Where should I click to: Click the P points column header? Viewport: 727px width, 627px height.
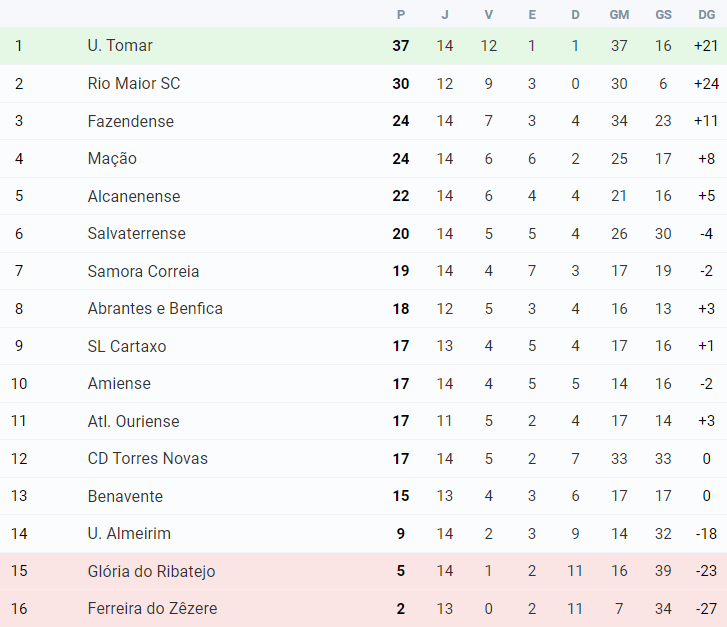401,14
